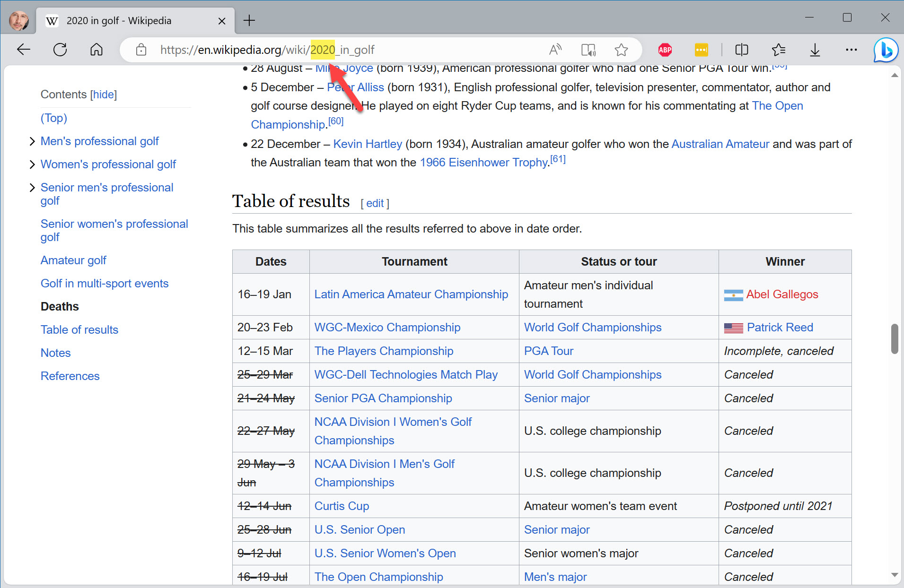Screen dimensions: 904x588
Task: Open the yellow extension icon
Action: (702, 50)
